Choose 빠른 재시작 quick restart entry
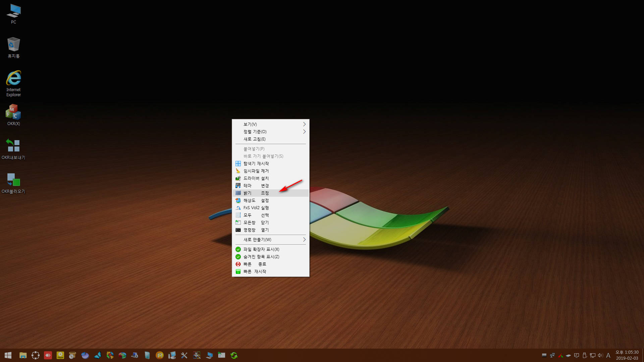This screenshot has height=362, width=644. coord(270,271)
